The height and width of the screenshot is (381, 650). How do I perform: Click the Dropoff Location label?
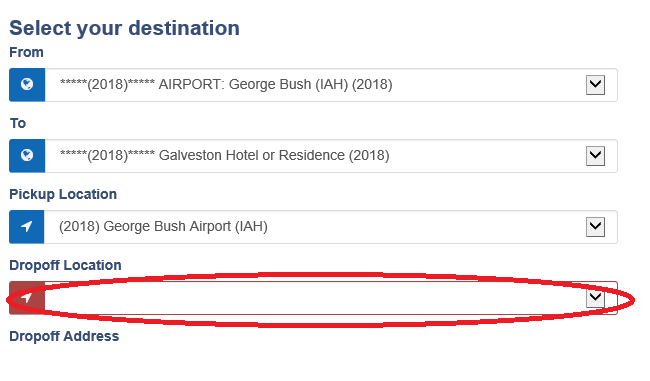pos(65,265)
